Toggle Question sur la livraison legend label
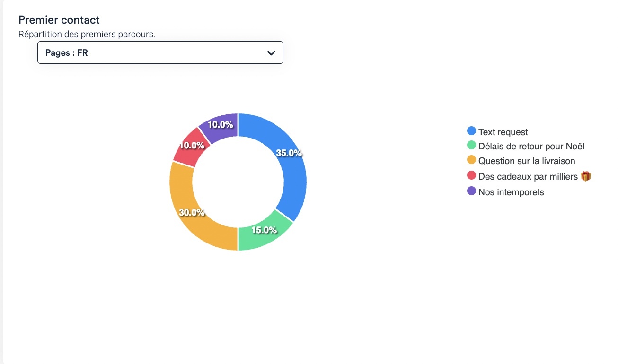Image resolution: width=618 pixels, height=364 pixels. coord(527,161)
